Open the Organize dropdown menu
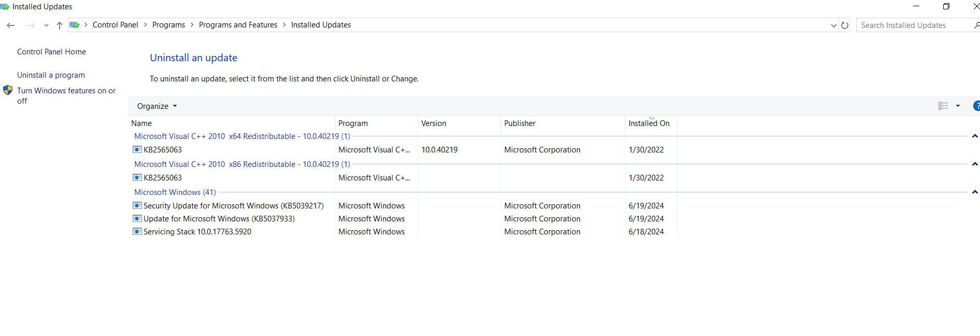 [x=157, y=106]
